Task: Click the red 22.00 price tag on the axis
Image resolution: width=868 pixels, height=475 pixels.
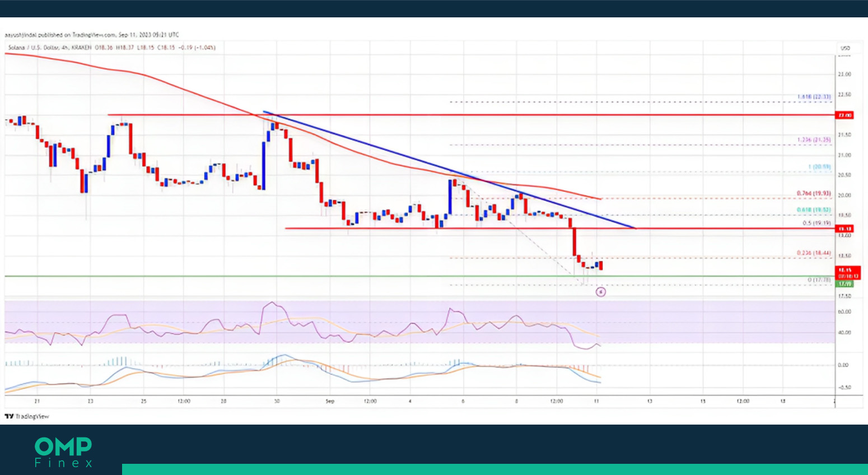Action: coord(844,115)
